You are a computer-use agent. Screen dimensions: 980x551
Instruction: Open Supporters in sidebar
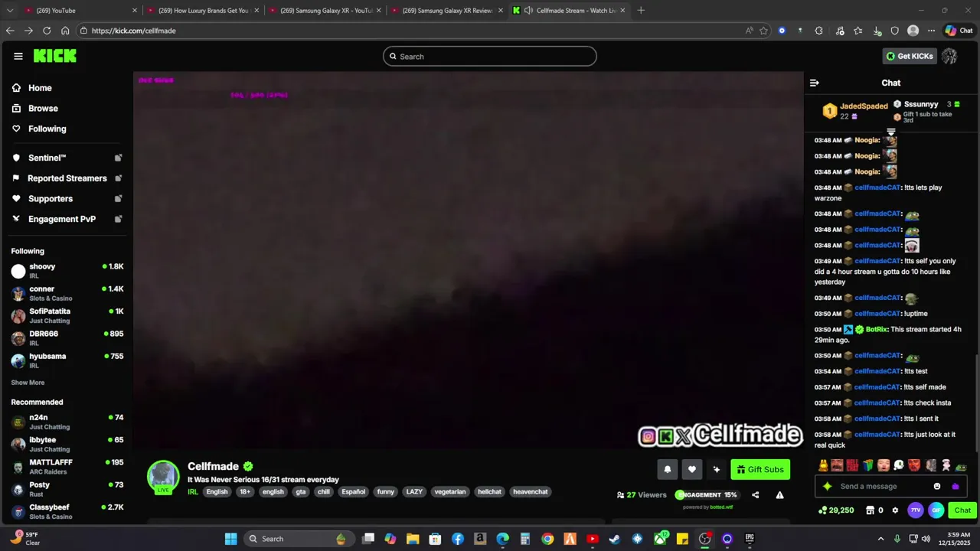tap(67, 199)
